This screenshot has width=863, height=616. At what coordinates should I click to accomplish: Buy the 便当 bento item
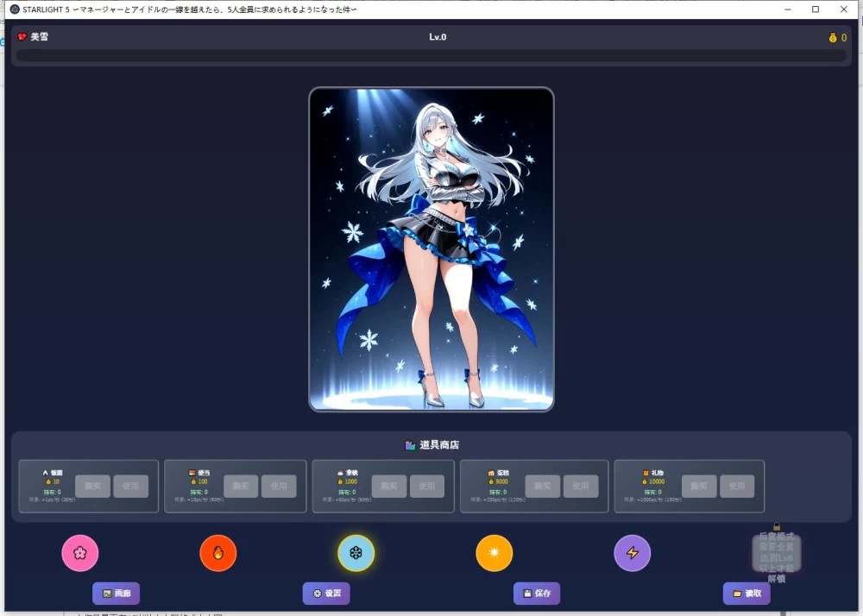(x=241, y=487)
